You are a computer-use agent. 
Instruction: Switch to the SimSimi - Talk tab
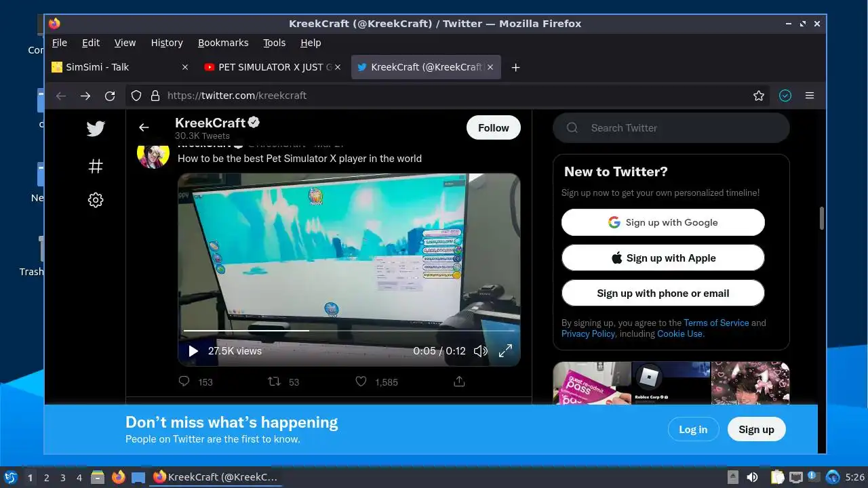click(x=121, y=67)
